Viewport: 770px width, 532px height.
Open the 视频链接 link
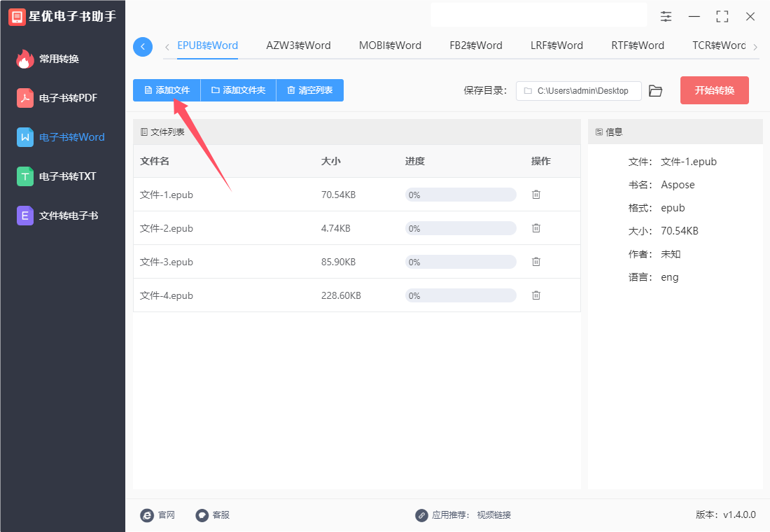click(x=494, y=514)
